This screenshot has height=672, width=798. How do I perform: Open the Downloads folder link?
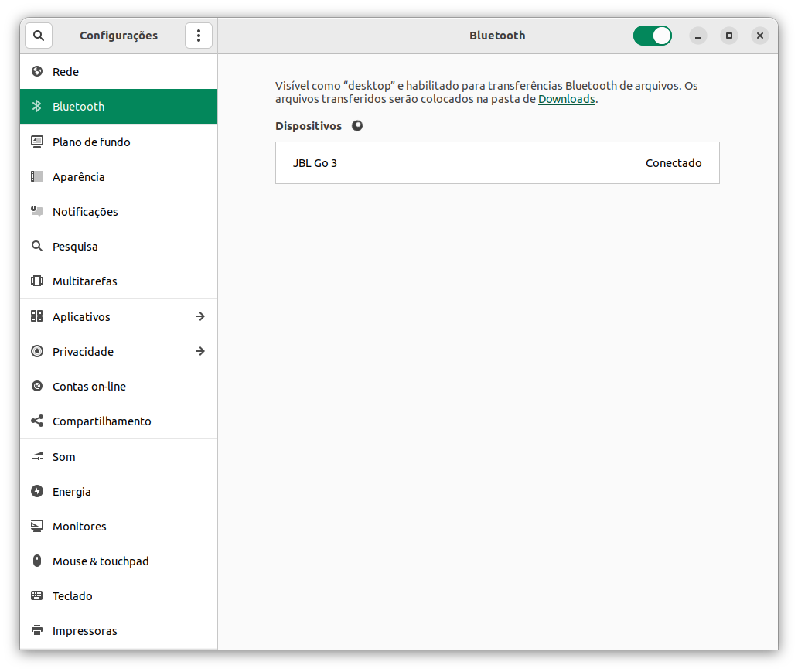[x=567, y=99]
